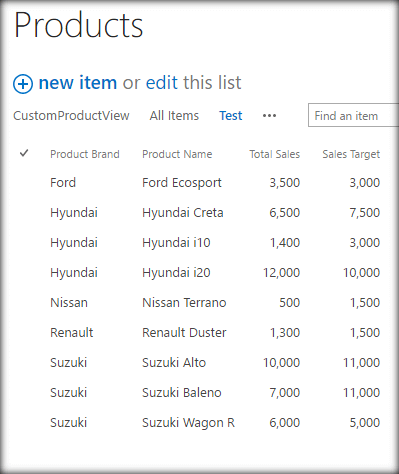Focus the Find an item search box
Viewport: 399px width, 474px height.
click(x=353, y=115)
